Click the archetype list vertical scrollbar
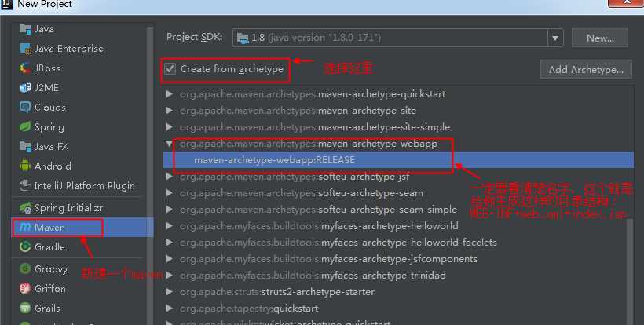This screenshot has width=644, height=325. coord(631,271)
